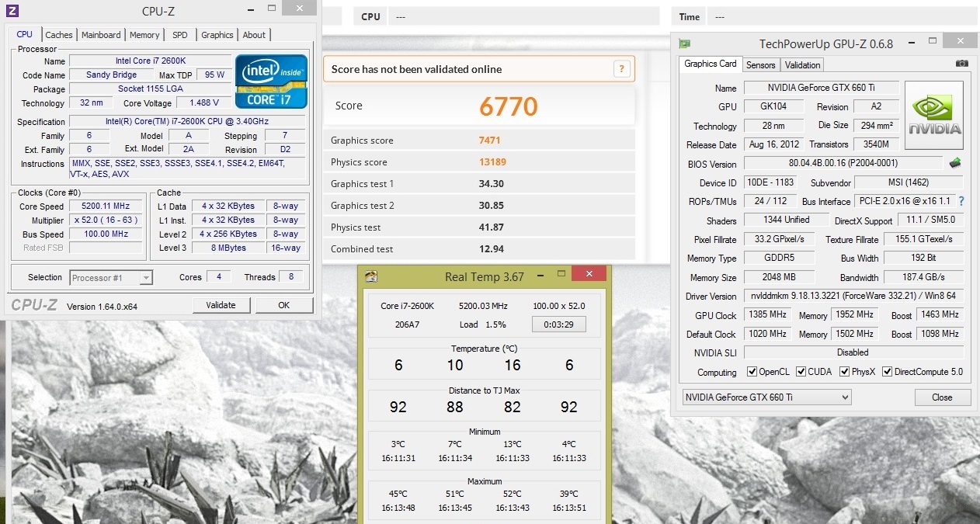Screen dimensions: 980x524
Task: Click the 0:03:29 timer button in Real Temp
Action: (558, 324)
